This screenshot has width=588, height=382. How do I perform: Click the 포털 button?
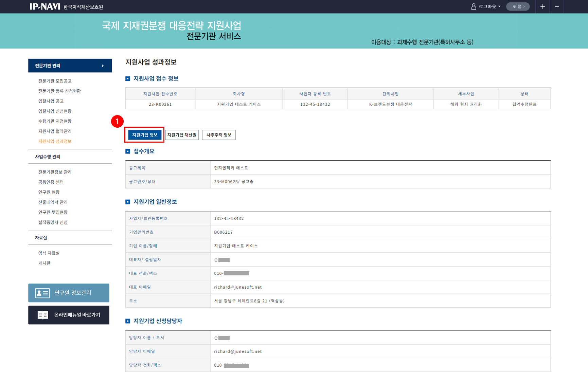pos(518,7)
